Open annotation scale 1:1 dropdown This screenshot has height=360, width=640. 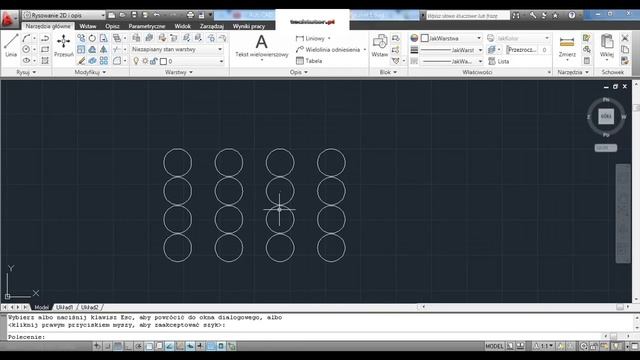(x=544, y=346)
